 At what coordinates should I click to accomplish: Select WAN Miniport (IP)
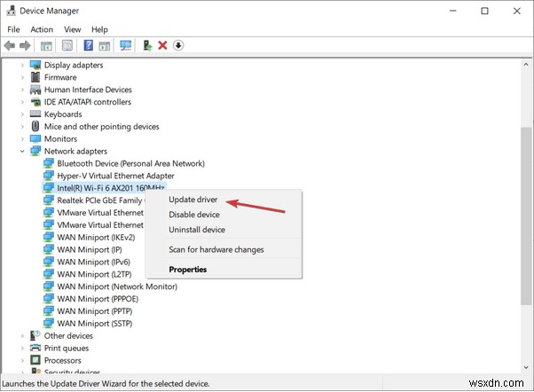[x=90, y=249]
